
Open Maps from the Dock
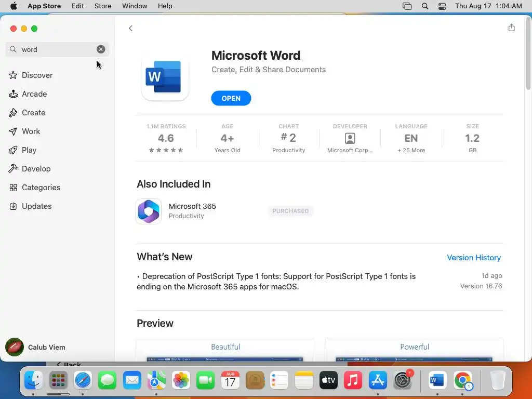tap(156, 380)
